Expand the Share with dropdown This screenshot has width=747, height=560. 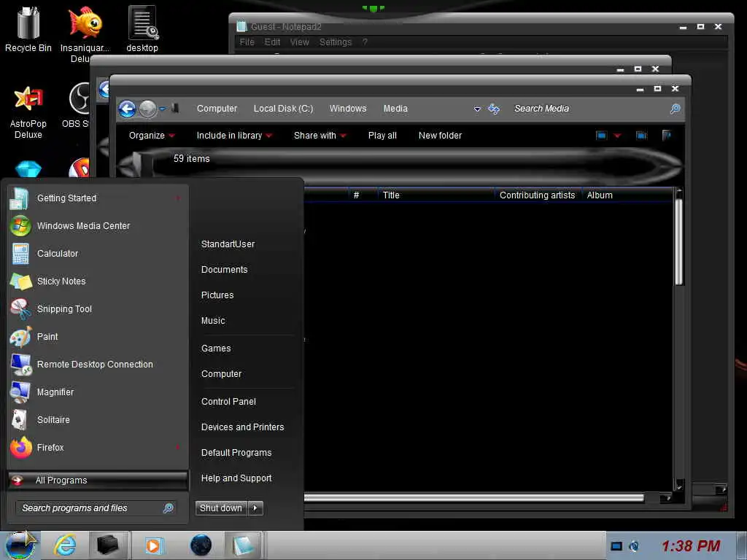point(320,136)
